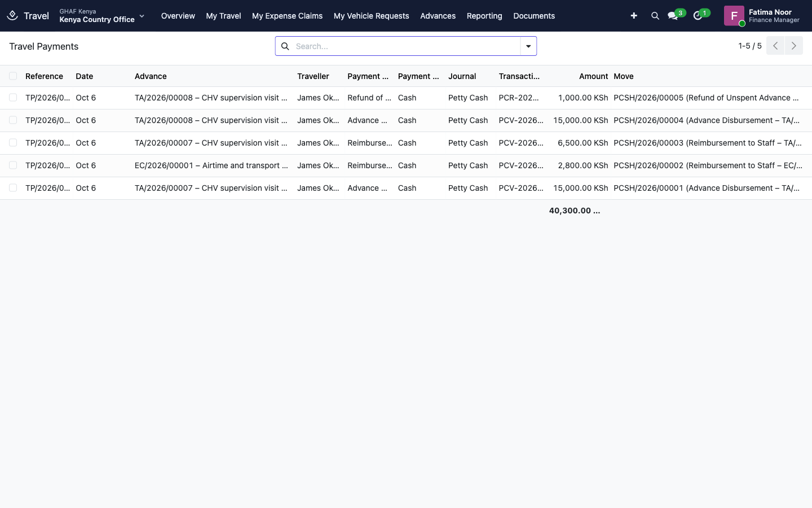Open the Advances menu
Viewport: 812px width, 508px height.
438,16
